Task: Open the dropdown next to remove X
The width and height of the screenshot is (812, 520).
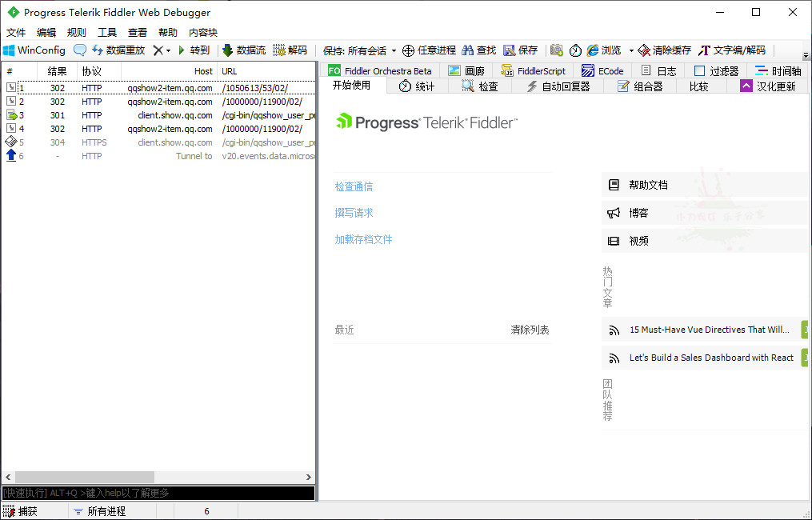Action: click(168, 50)
